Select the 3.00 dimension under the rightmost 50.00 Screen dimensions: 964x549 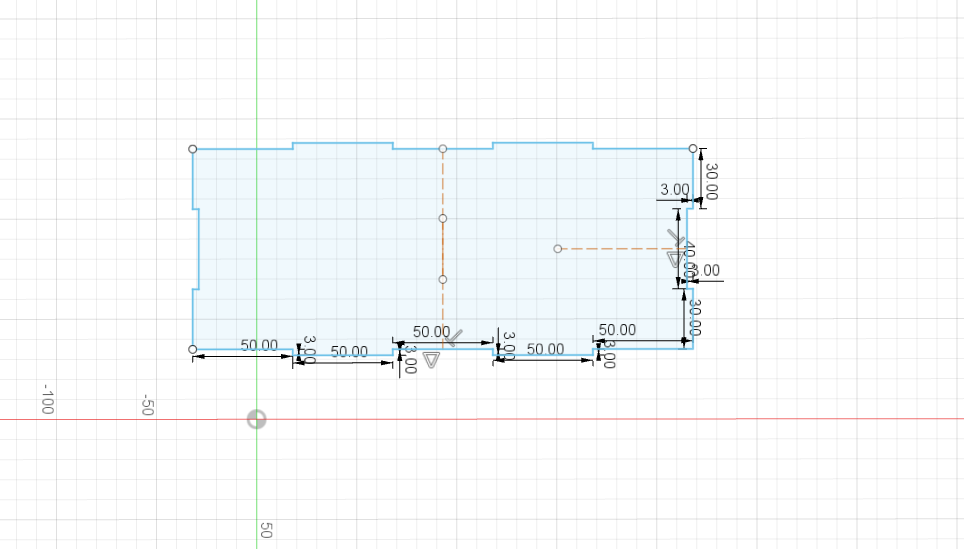coord(609,355)
